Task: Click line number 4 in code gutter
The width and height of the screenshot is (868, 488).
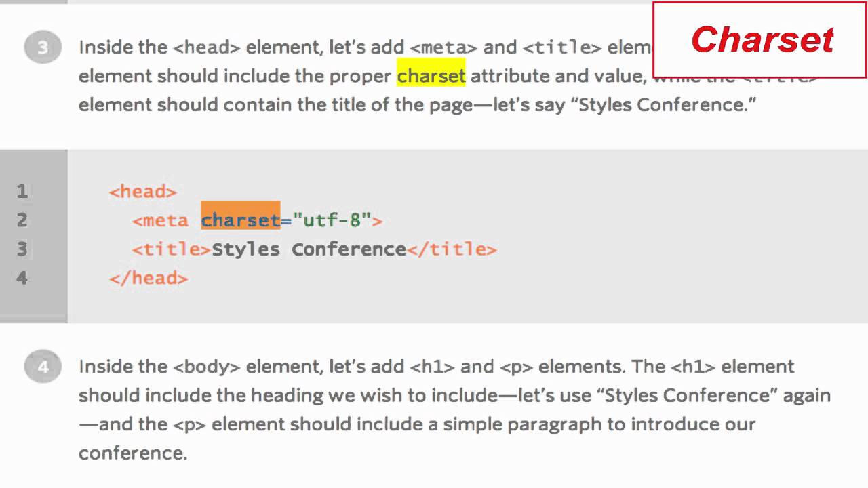Action: (22, 277)
